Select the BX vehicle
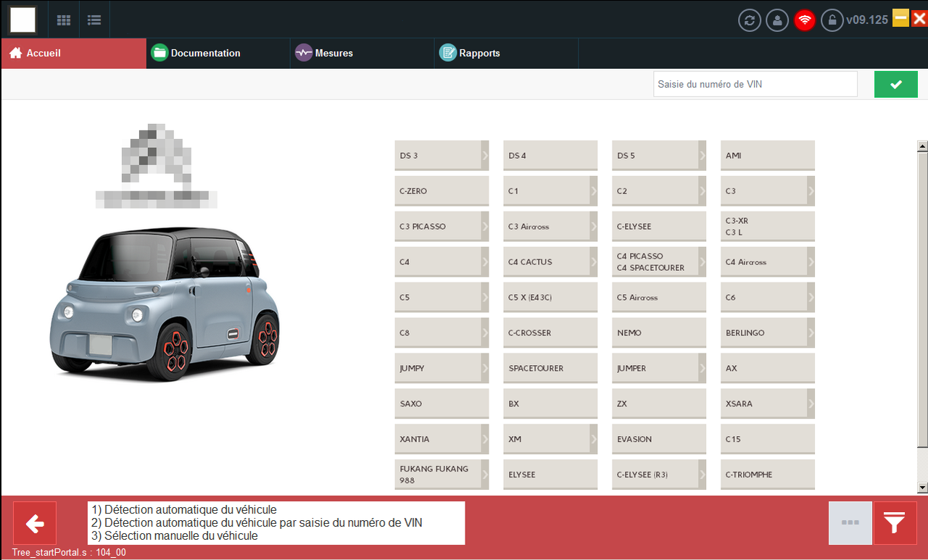This screenshot has height=560, width=928. 550,404
